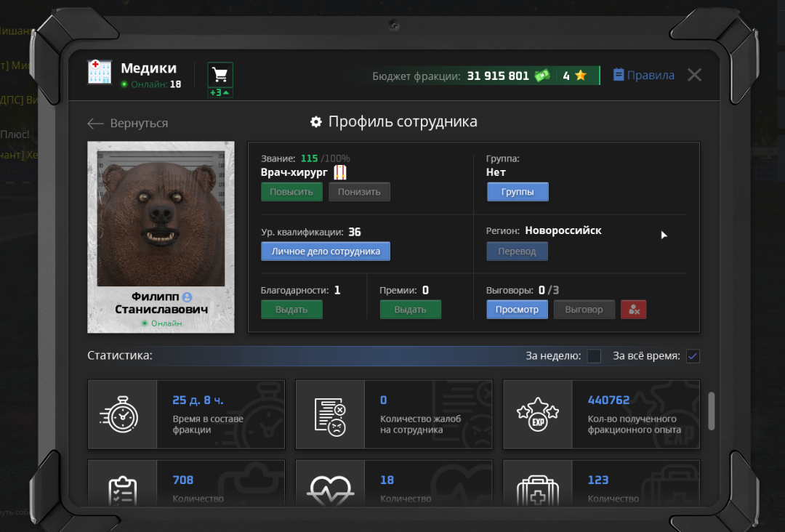Click the Количество жалоб на сотрудника text
Viewport: 785px width, 532px height.
[x=421, y=424]
